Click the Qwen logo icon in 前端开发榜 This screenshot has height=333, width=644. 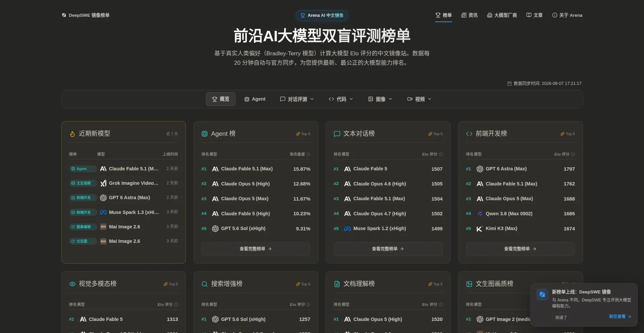(x=480, y=214)
